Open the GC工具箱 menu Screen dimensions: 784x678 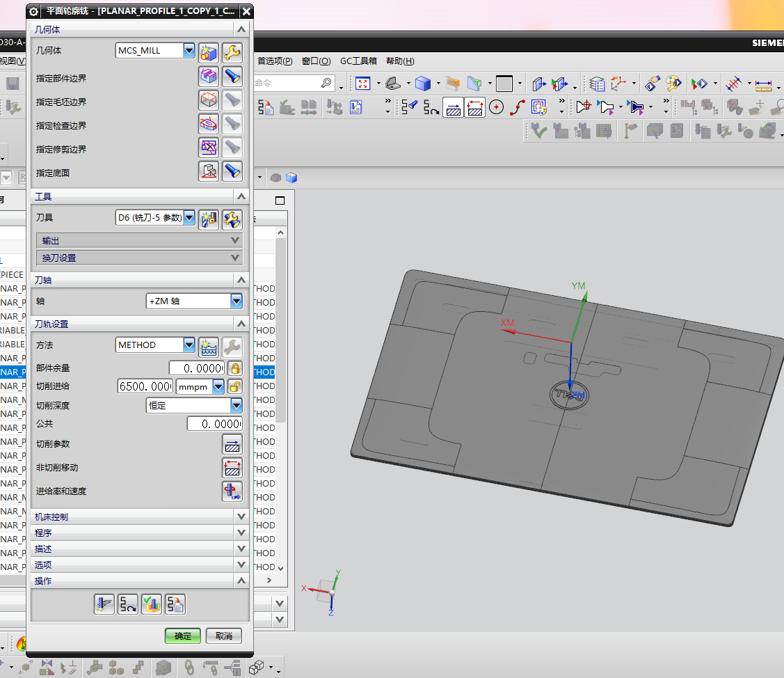(358, 61)
